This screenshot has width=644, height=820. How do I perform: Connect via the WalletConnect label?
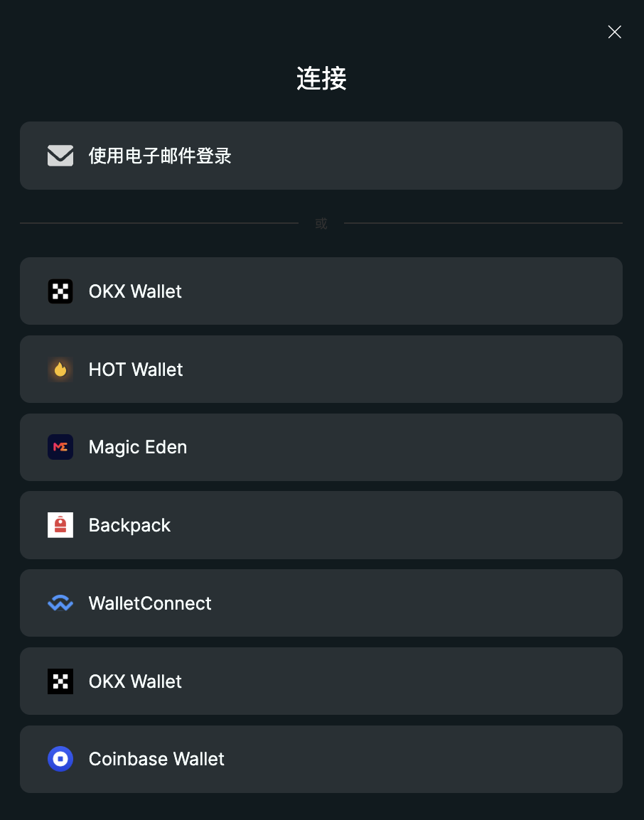click(x=149, y=603)
